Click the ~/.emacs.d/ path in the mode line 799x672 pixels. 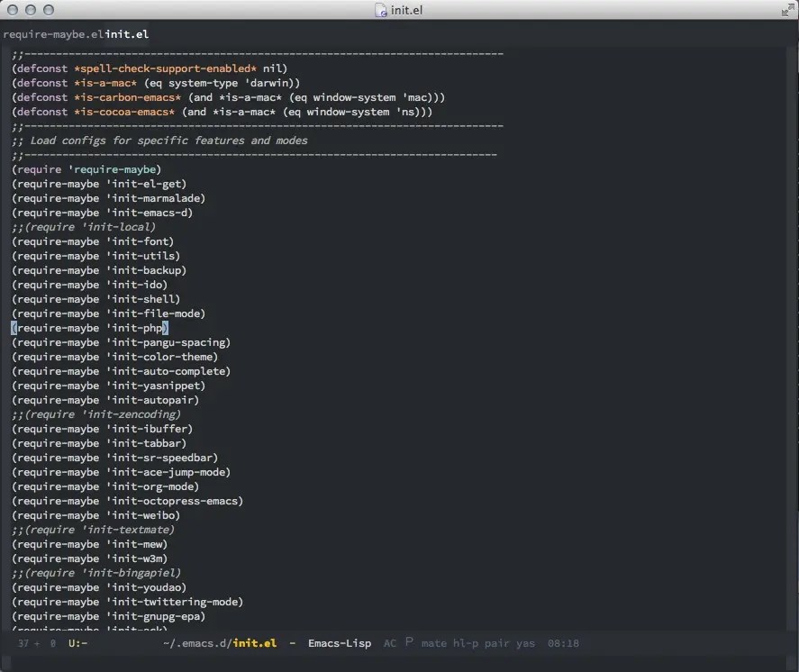coord(197,643)
